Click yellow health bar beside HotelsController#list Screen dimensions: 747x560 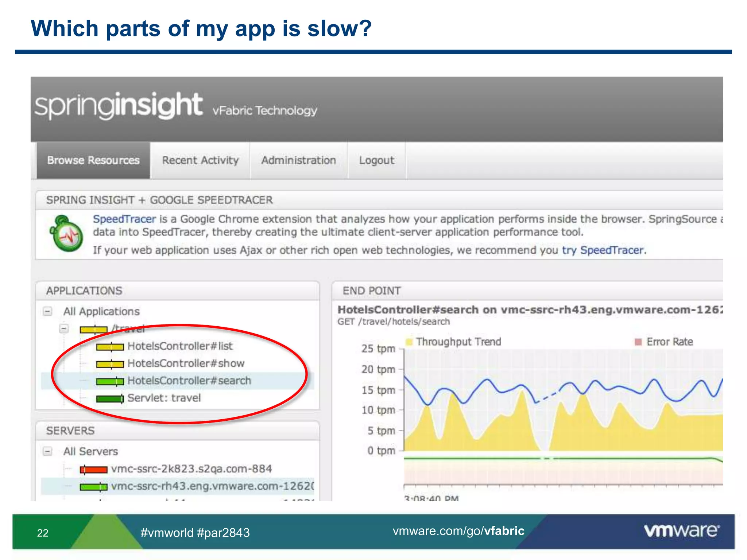tap(110, 346)
